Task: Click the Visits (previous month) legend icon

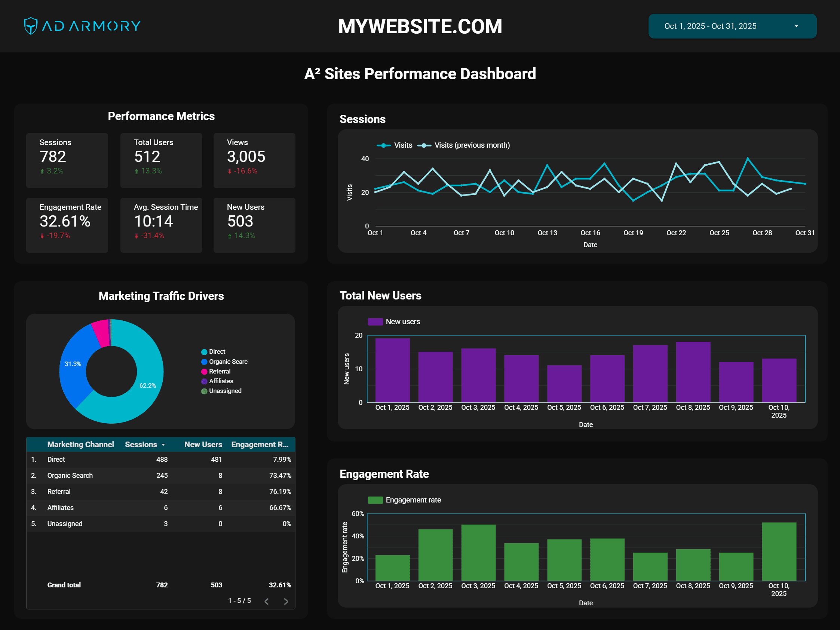Action: pos(424,145)
